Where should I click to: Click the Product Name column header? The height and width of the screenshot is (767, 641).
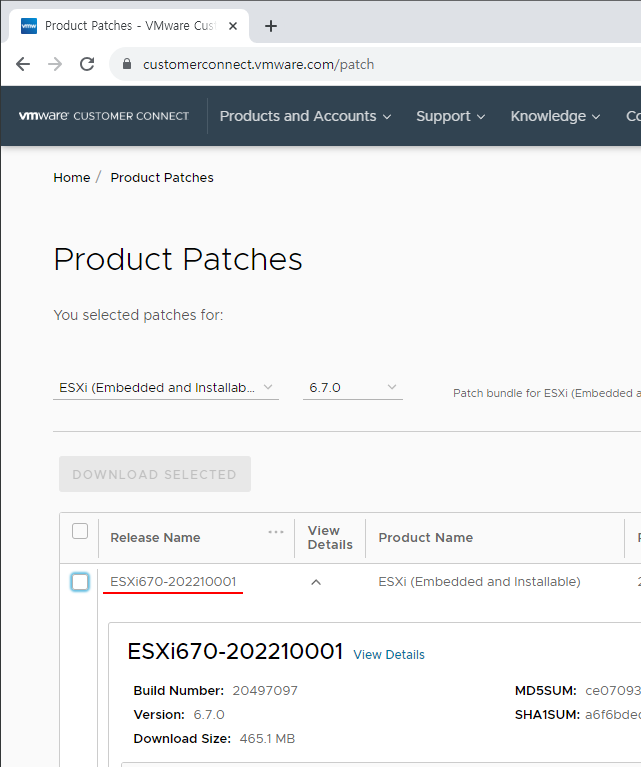426,538
